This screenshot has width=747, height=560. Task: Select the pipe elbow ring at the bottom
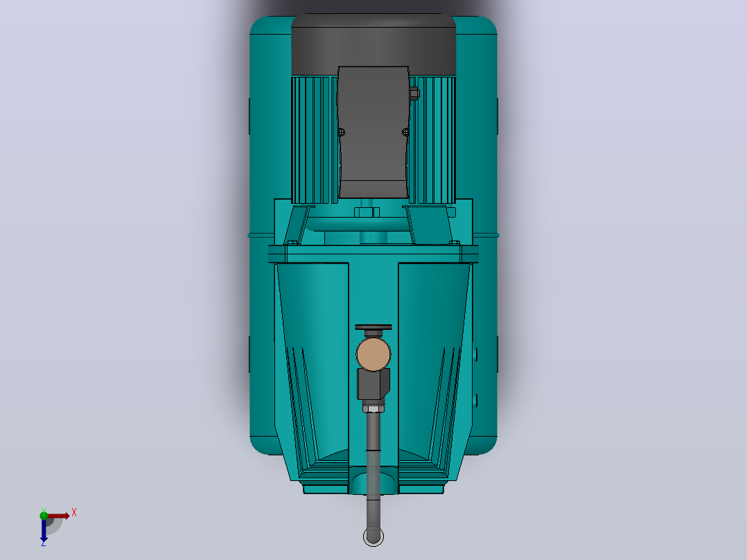[x=373, y=536]
